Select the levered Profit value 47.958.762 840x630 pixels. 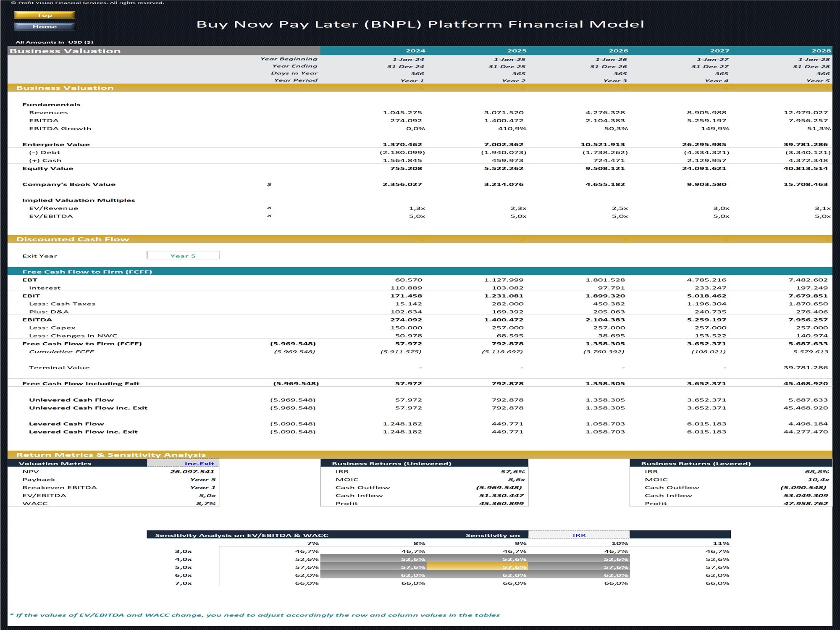pos(806,503)
